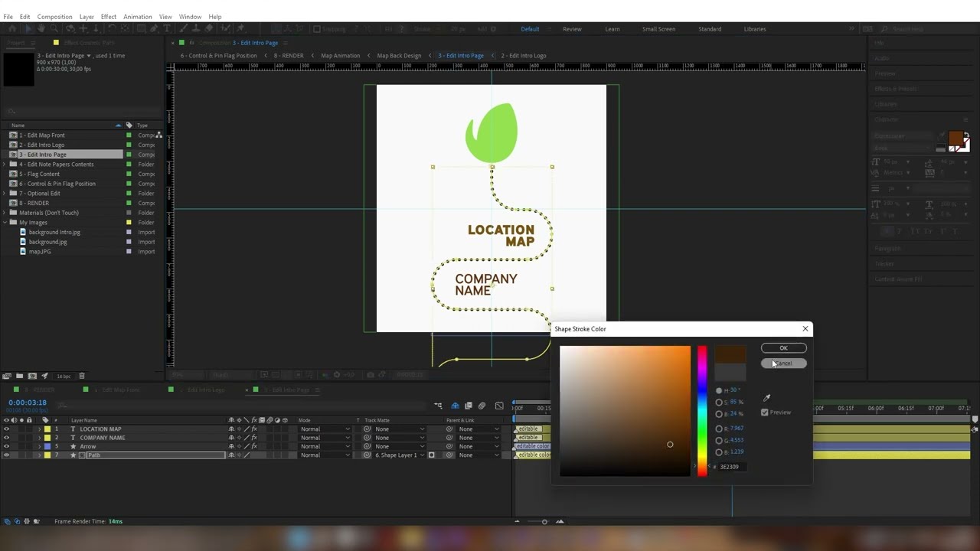Click the fx switch on LOCATION MAP layer
The width and height of the screenshot is (980, 551).
point(254,429)
